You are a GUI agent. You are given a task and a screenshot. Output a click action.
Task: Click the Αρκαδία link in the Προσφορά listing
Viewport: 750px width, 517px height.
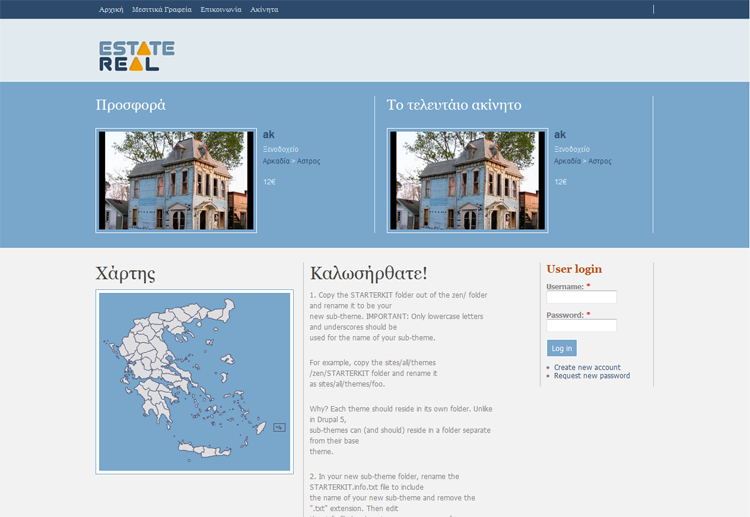tap(276, 161)
